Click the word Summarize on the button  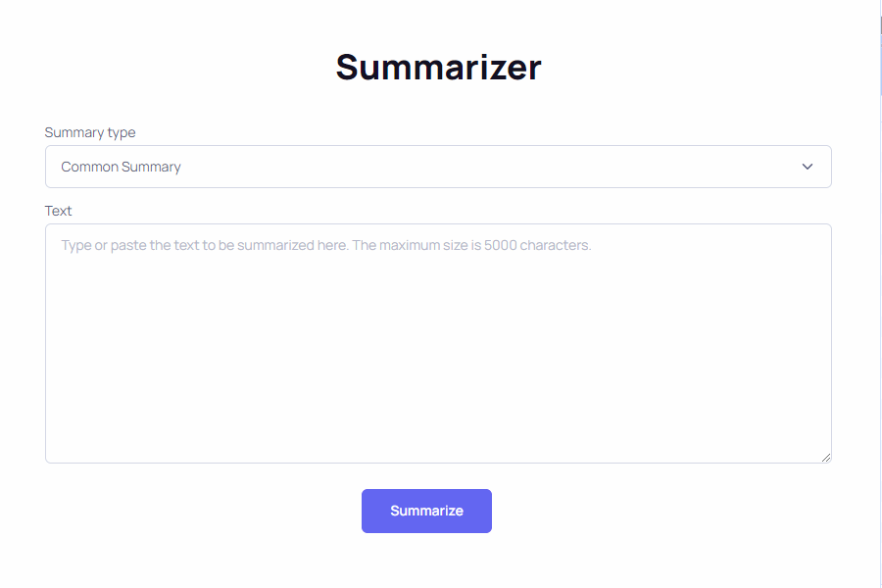coord(426,511)
